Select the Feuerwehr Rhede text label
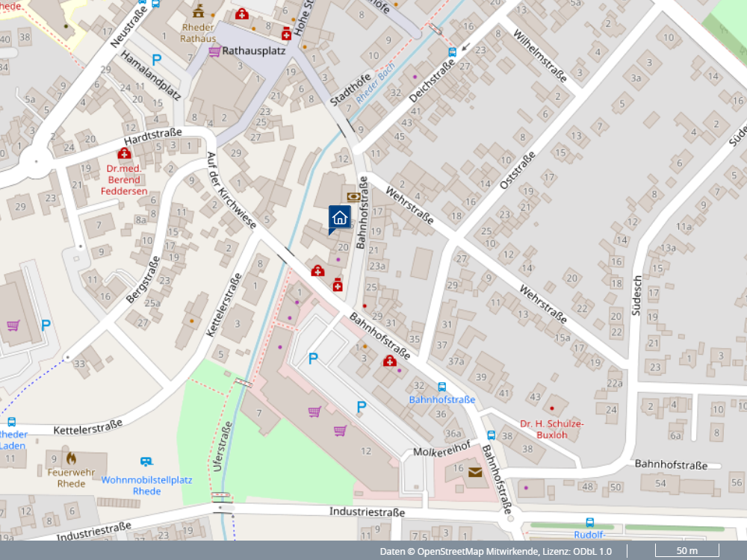 click(71, 477)
